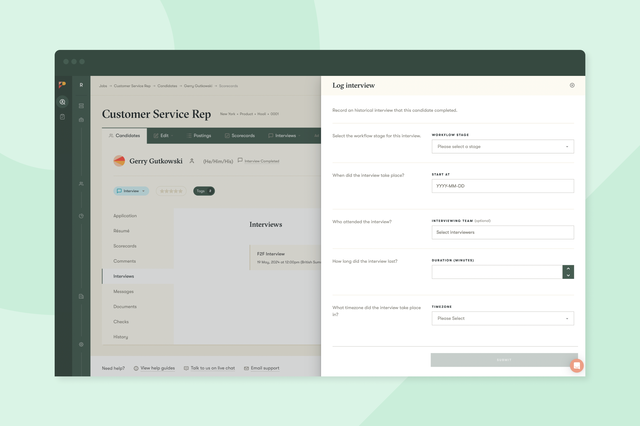
Task: Open the Interview stage pill dropdown
Action: [132, 190]
